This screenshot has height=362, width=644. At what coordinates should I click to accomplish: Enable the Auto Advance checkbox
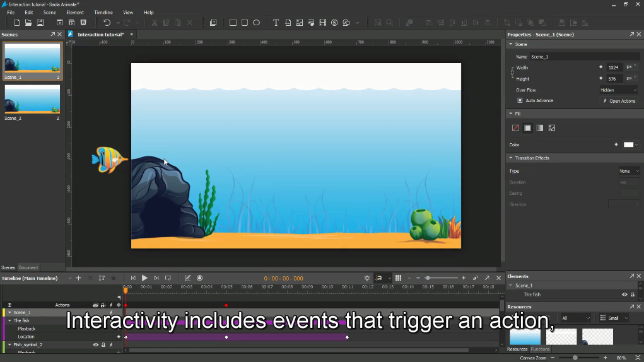pyautogui.click(x=520, y=100)
